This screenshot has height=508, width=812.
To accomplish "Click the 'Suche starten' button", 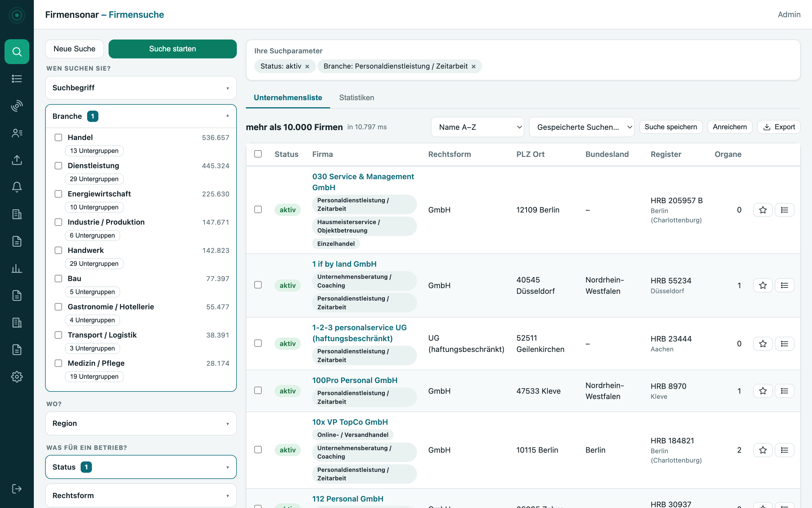I will [x=173, y=49].
